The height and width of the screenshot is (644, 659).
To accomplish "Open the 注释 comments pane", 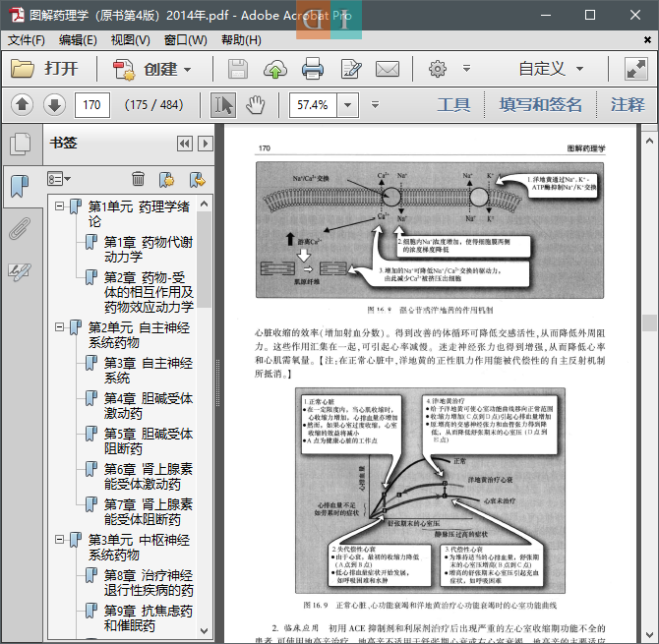I will [x=628, y=104].
